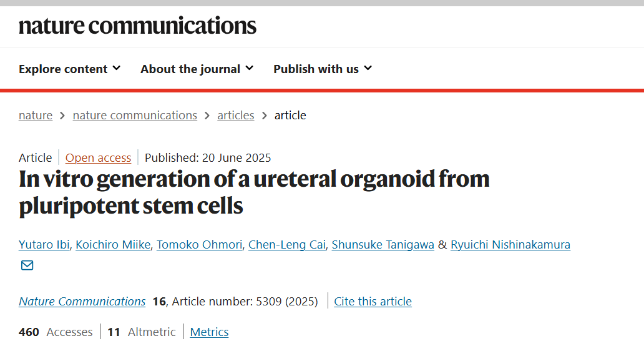644x361 pixels.
Task: Open author Yutaro Ibi's details
Action: point(44,245)
